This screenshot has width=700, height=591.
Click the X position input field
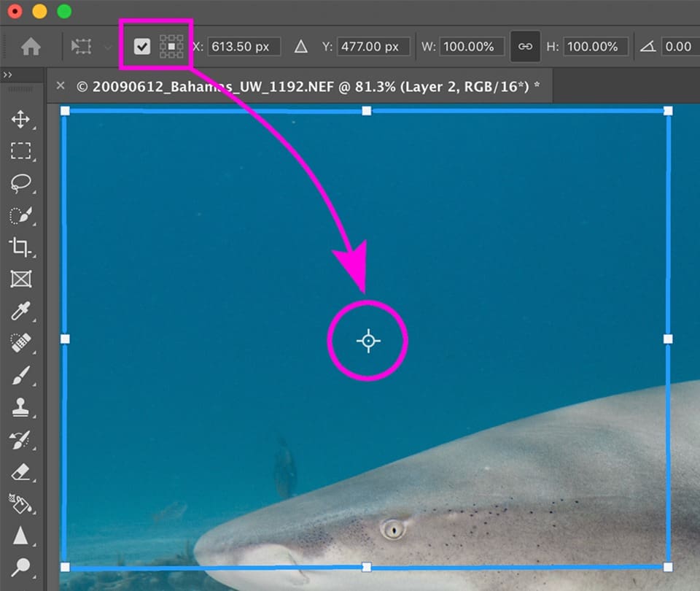[244, 46]
